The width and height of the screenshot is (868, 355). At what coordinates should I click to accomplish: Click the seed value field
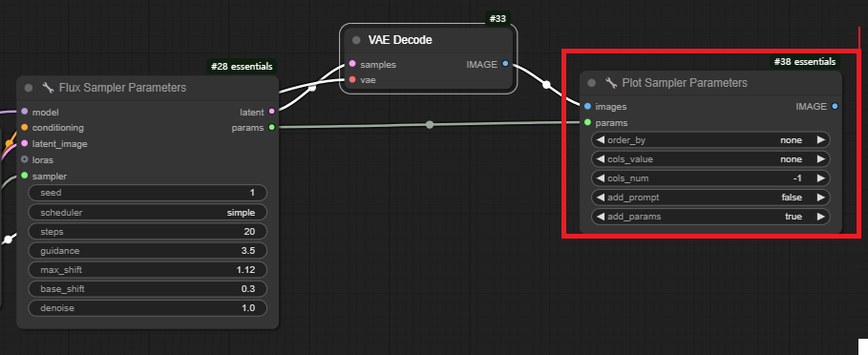pos(147,193)
